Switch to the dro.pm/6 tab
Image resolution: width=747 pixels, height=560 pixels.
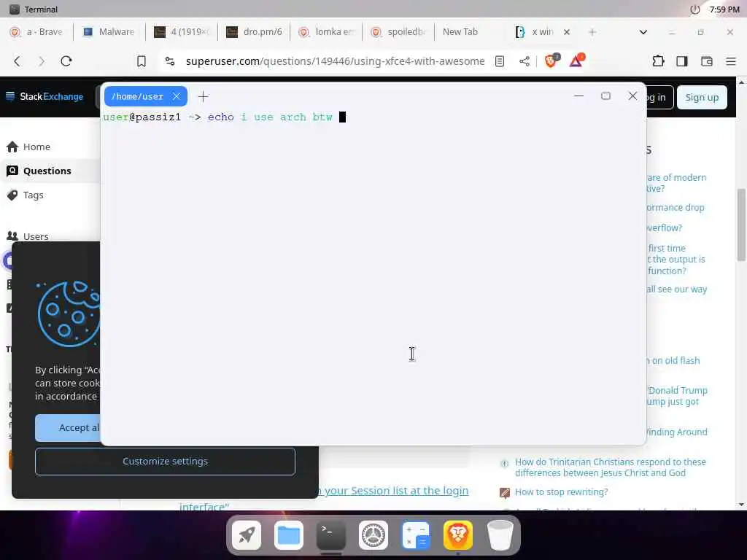(x=254, y=32)
